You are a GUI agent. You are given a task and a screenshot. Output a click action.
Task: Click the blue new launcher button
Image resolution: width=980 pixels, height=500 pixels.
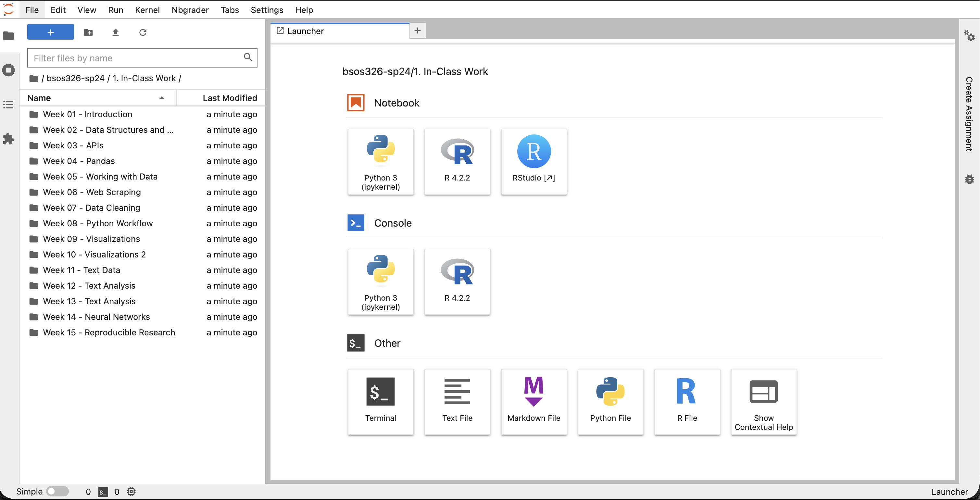(x=51, y=32)
